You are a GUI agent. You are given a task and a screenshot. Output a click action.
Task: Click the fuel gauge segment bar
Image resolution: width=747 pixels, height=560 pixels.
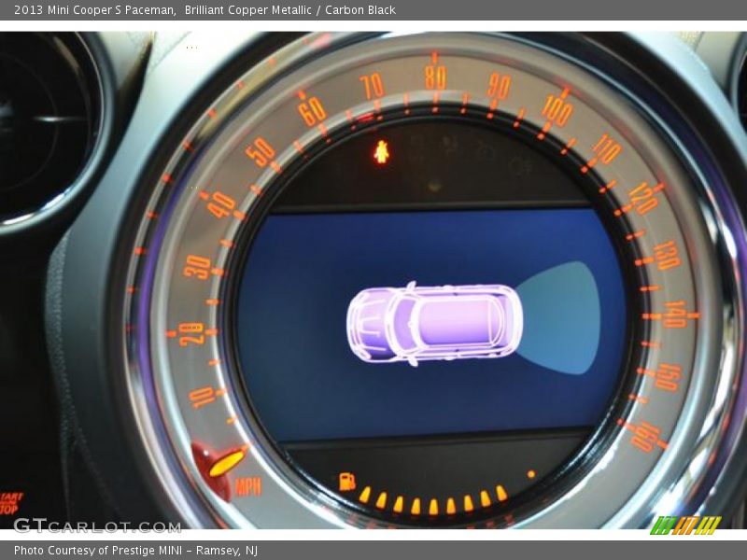(433, 500)
